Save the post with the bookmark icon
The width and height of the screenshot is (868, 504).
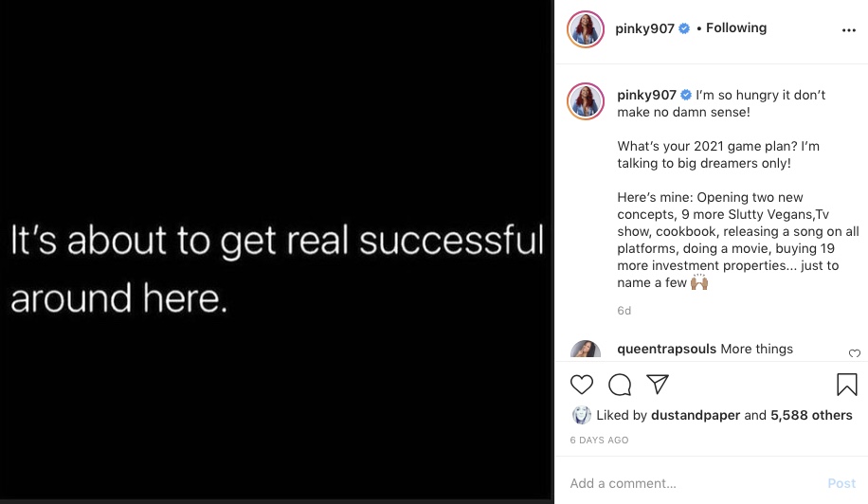846,385
